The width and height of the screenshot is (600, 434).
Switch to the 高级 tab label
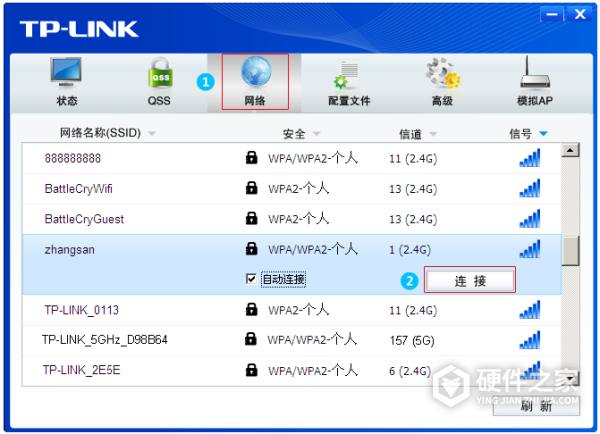pos(442,101)
